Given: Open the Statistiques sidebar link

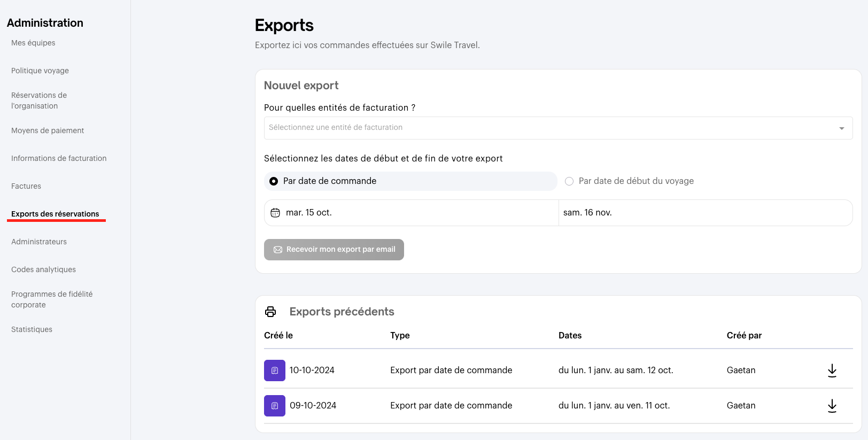Looking at the screenshot, I should (32, 329).
